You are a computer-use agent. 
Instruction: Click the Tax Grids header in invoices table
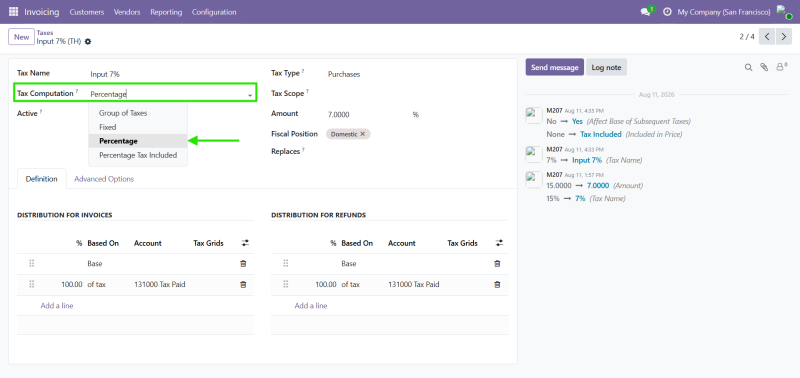[x=209, y=243]
